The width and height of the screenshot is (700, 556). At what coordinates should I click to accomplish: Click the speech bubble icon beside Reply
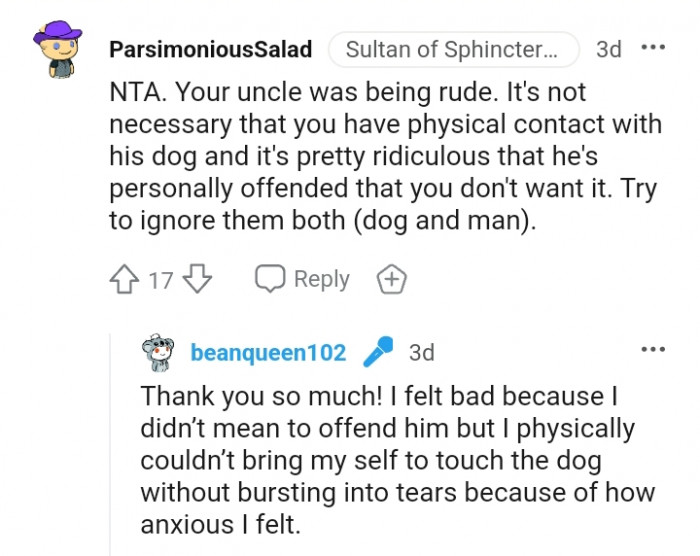point(270,280)
